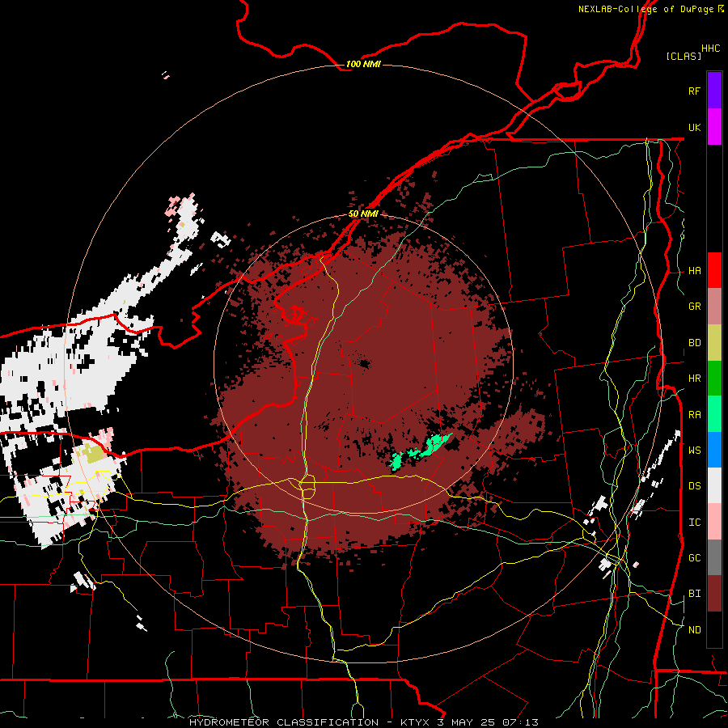Click the NEXLAB-College of DuPage text
Image resolution: width=728 pixels, height=728 pixels.
[645, 9]
